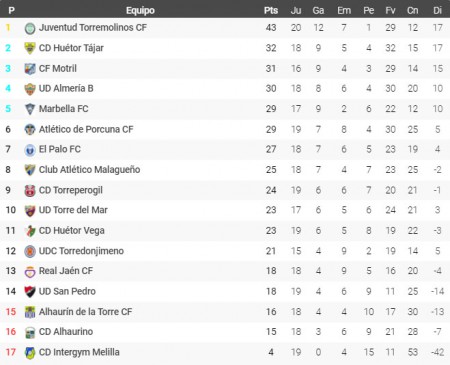Click the CD Huétor Tájar team crest
The width and height of the screenshot is (450, 365).
(x=30, y=48)
